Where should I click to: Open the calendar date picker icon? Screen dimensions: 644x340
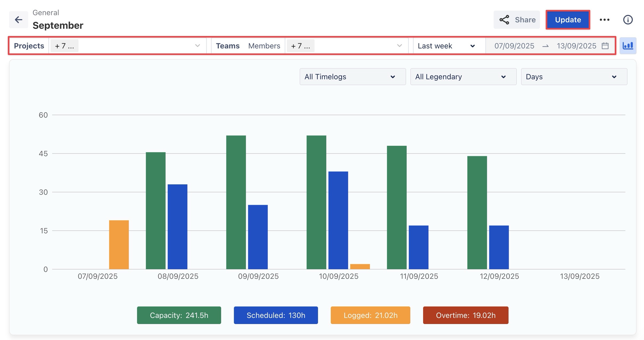(605, 46)
